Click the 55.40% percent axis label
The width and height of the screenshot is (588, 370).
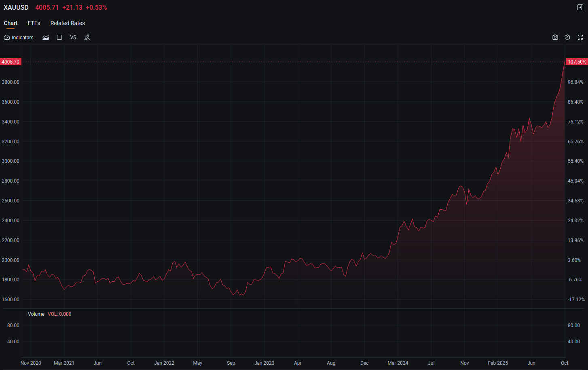575,161
